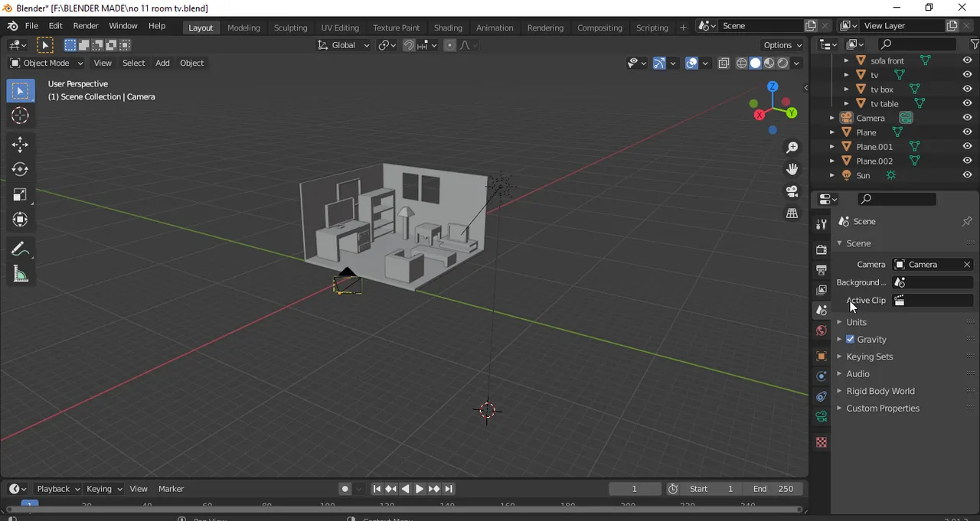
Task: Click the zoom magnifier viewport icon
Action: coord(792,148)
